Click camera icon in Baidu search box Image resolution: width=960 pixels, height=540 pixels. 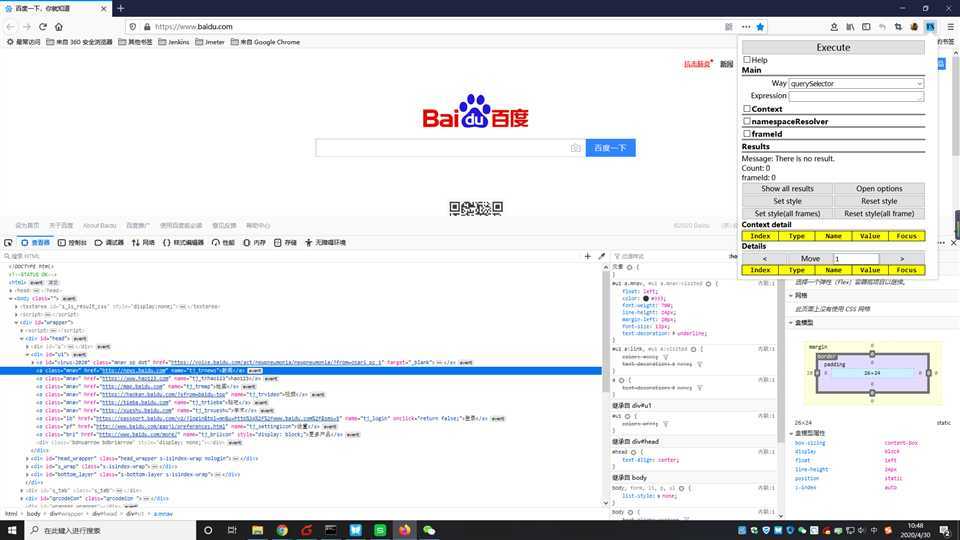point(576,148)
